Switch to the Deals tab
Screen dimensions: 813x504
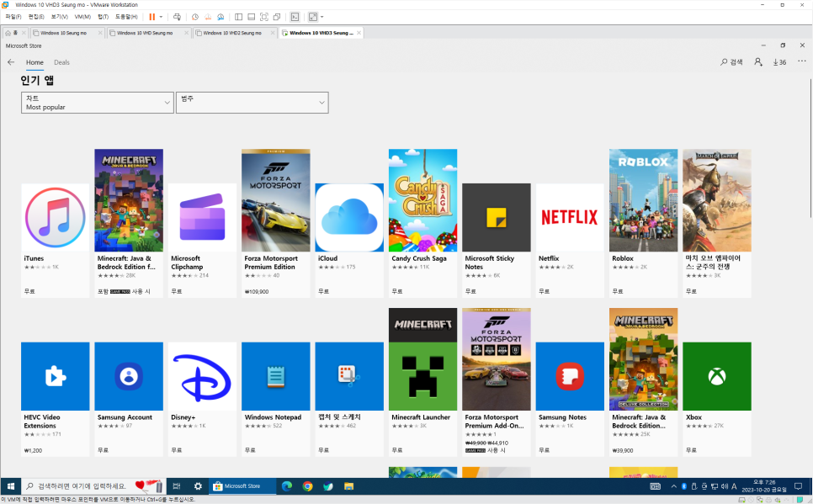[x=61, y=62]
